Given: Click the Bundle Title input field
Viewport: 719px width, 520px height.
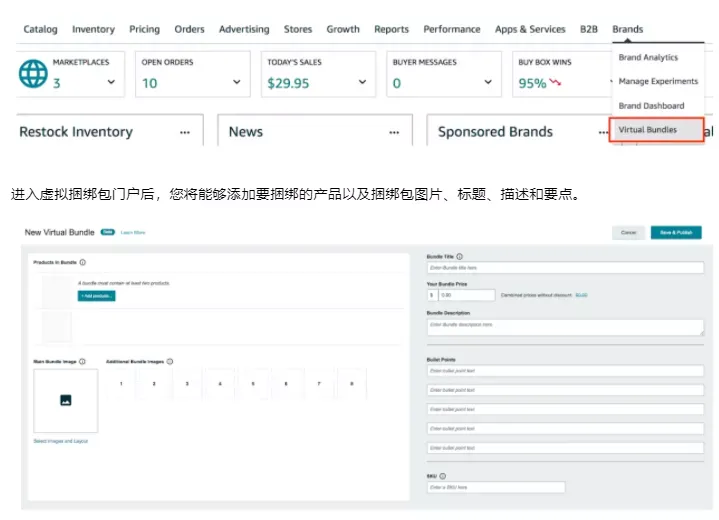Looking at the screenshot, I should pos(565,267).
